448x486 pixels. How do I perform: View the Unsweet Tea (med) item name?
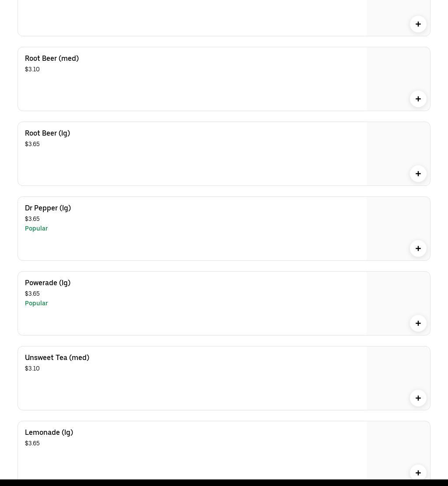tap(57, 357)
